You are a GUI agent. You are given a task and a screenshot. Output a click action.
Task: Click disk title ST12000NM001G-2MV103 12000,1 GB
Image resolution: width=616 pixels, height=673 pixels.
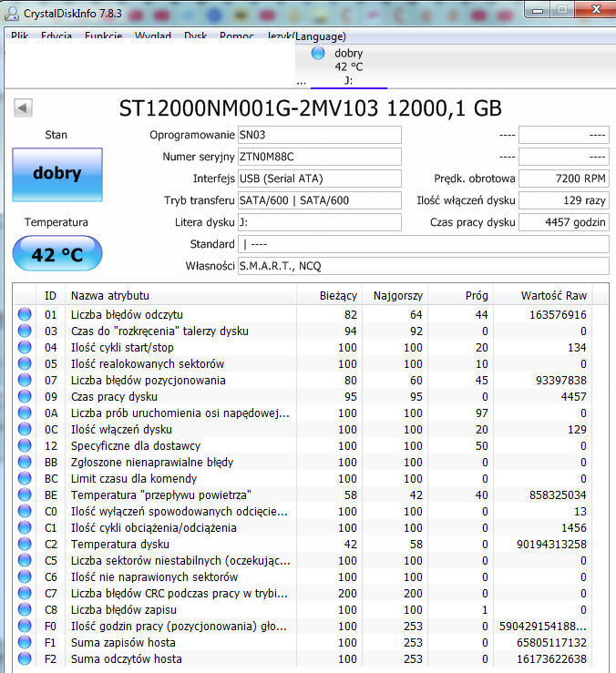[x=310, y=108]
